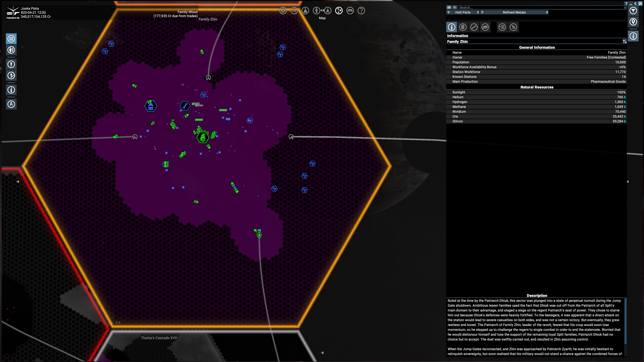Screen dimensions: 644x362
Task: Open the map filter funnel button
Action: point(633,11)
